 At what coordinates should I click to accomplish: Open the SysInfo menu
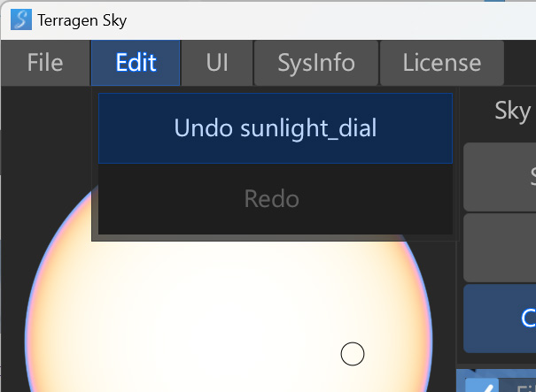point(316,63)
